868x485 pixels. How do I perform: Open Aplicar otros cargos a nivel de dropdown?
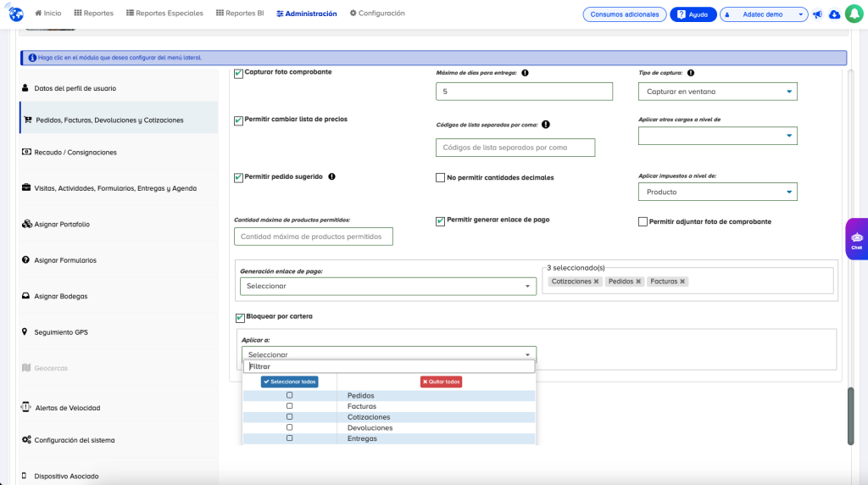(x=717, y=136)
